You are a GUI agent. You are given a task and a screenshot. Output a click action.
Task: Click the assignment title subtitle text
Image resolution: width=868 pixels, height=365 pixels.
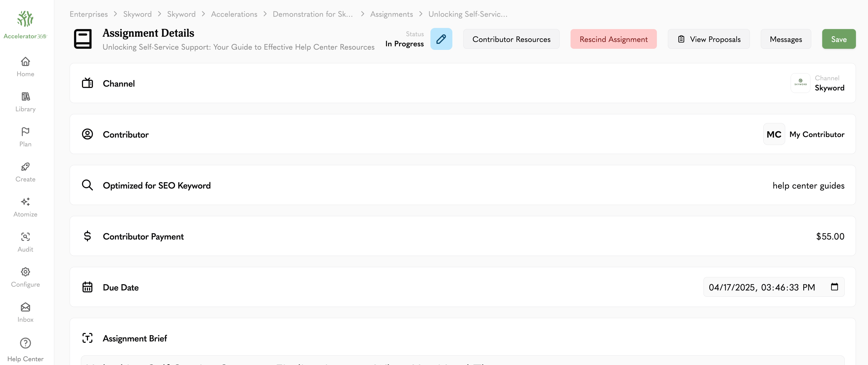(x=239, y=47)
